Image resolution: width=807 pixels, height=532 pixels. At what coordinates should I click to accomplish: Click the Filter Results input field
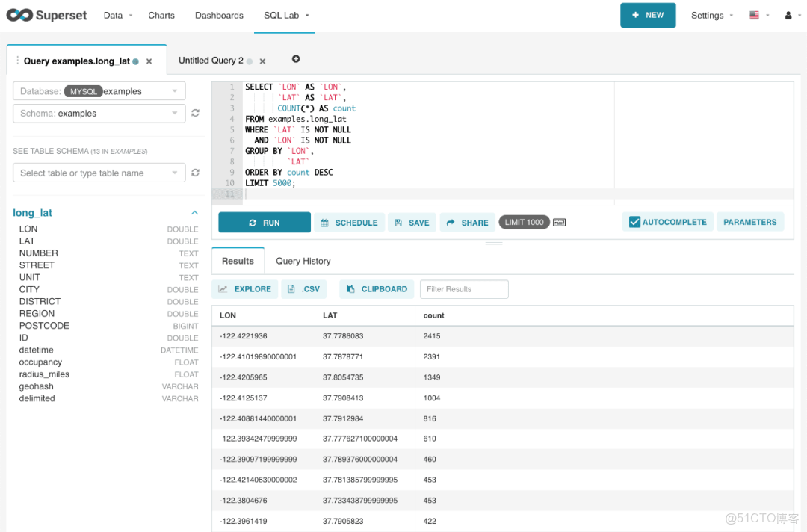(x=464, y=288)
